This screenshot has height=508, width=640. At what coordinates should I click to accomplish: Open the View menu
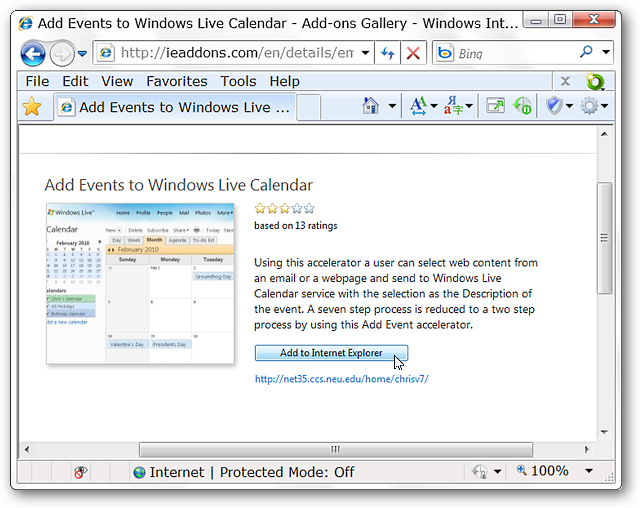(x=117, y=81)
